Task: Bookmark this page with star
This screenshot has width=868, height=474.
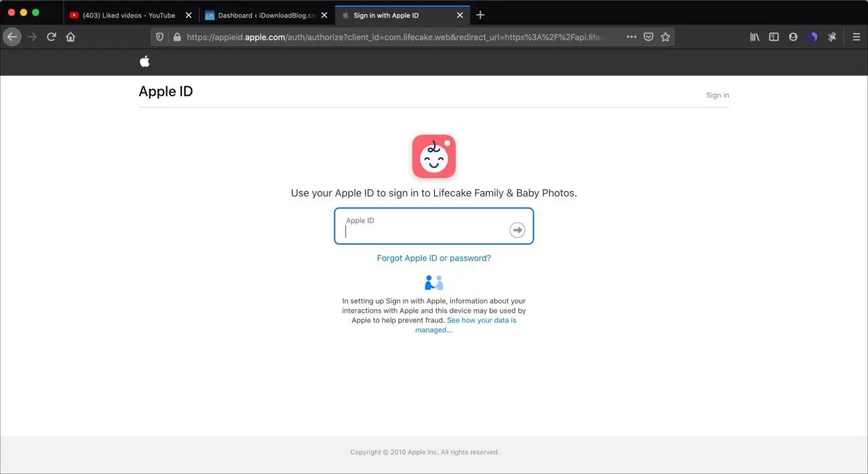Action: point(665,37)
